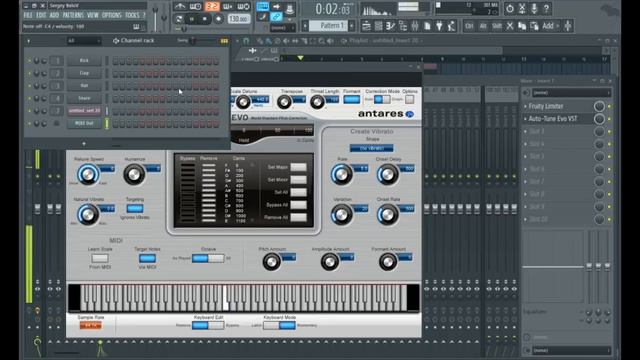Click the Remove All button

click(x=298, y=218)
